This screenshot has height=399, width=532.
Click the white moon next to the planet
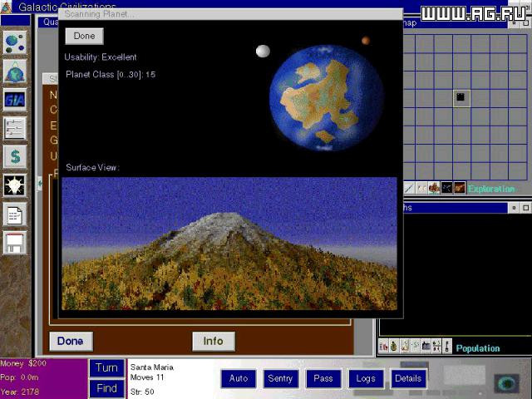click(x=263, y=52)
